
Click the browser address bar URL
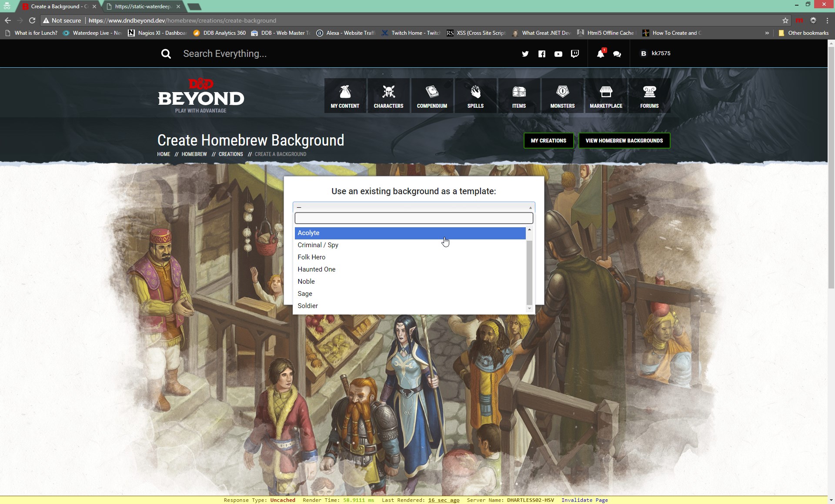point(182,20)
